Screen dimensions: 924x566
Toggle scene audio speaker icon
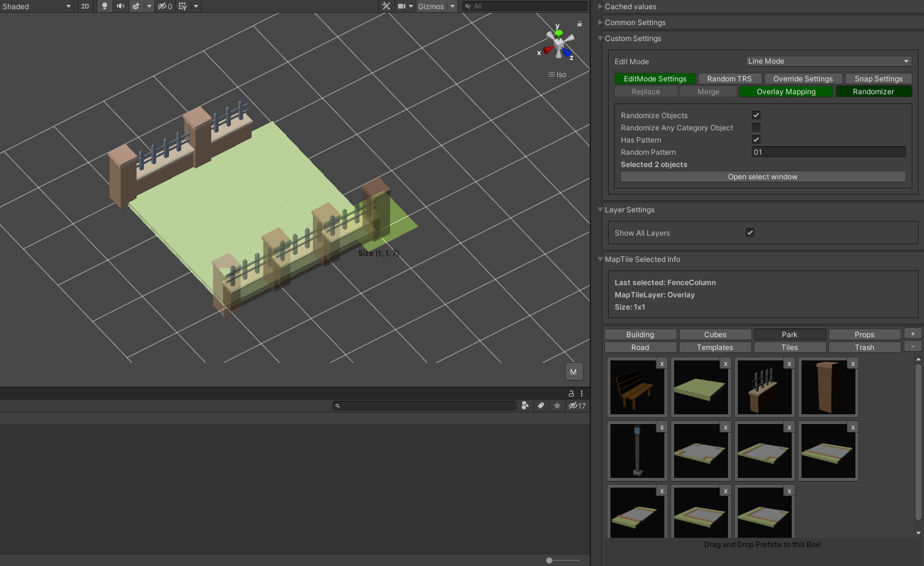click(121, 6)
